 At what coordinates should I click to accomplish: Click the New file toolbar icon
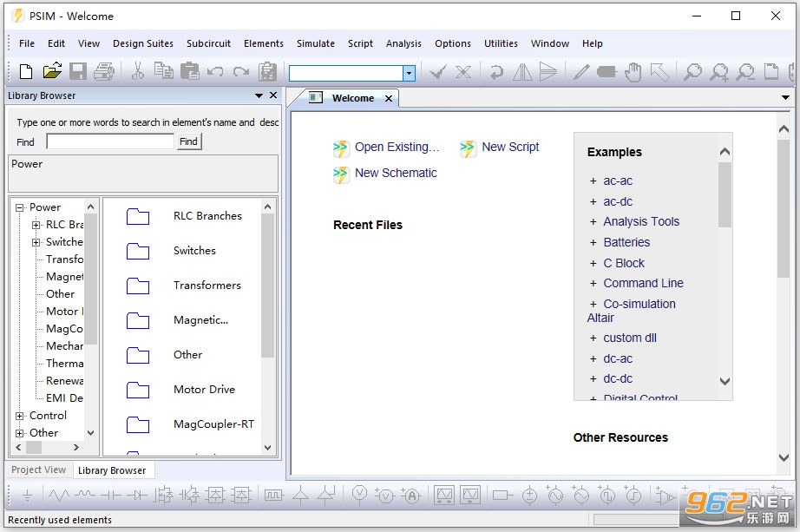pyautogui.click(x=25, y=71)
